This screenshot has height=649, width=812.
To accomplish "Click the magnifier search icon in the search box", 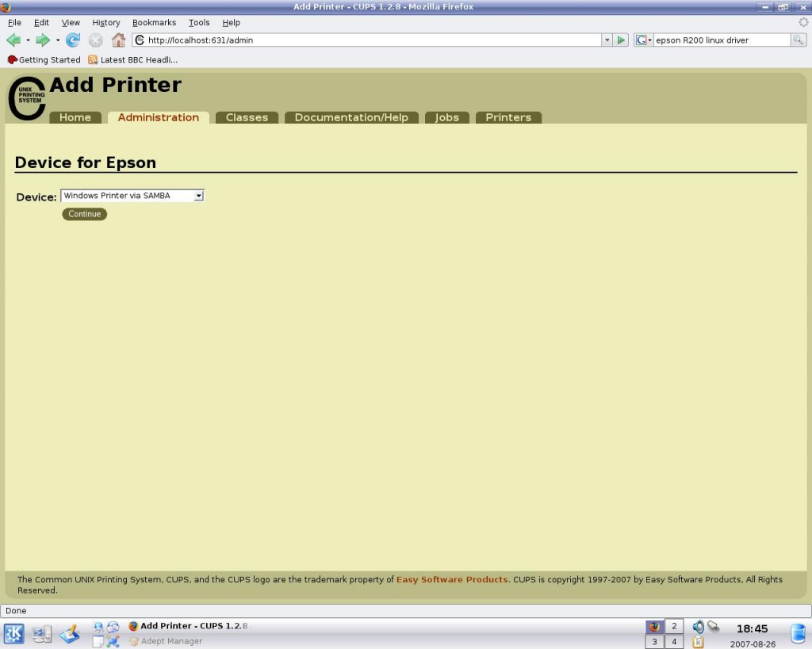I will click(798, 40).
